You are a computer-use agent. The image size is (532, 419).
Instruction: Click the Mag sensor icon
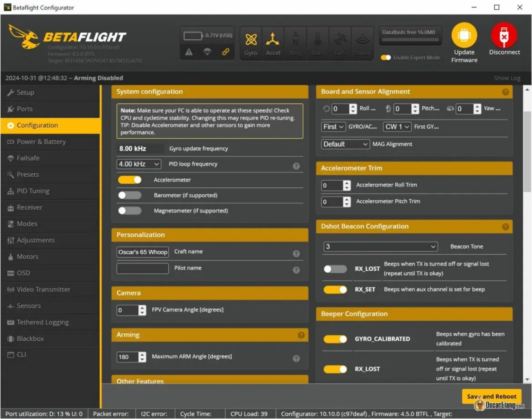(295, 40)
